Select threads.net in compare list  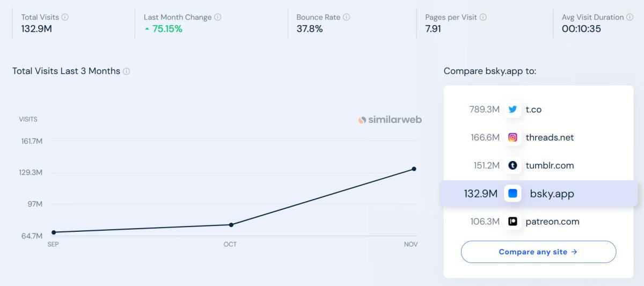click(550, 137)
